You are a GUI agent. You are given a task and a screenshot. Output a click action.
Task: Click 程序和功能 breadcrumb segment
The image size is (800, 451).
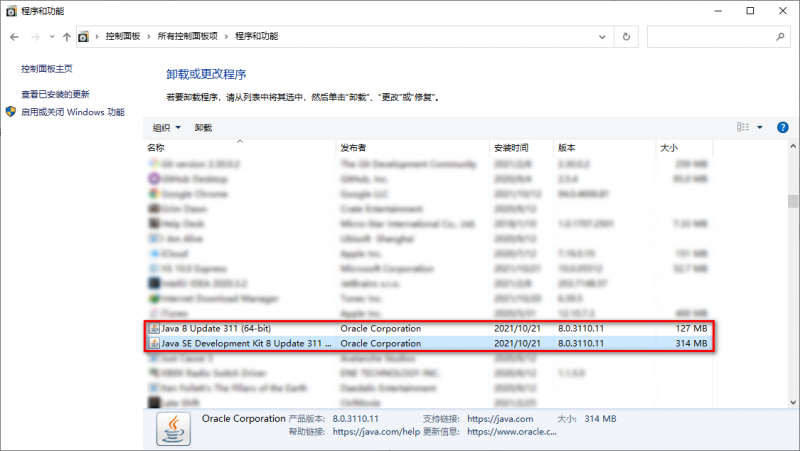point(256,36)
